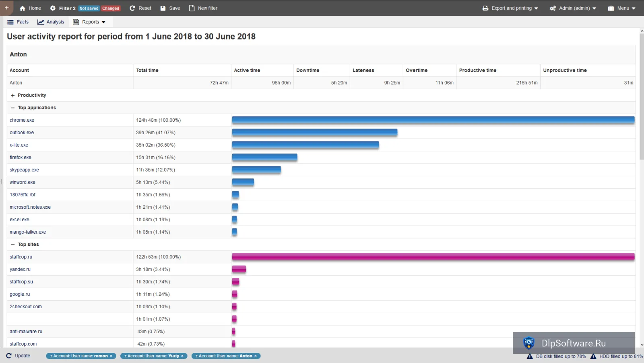The width and height of the screenshot is (644, 363).
Task: Open the Menu dropdown
Action: [622, 8]
